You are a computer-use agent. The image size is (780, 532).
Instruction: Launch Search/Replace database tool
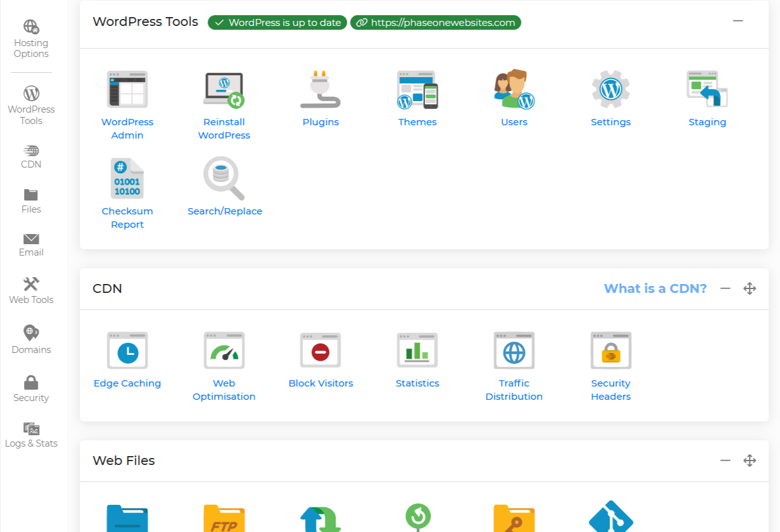(224, 179)
